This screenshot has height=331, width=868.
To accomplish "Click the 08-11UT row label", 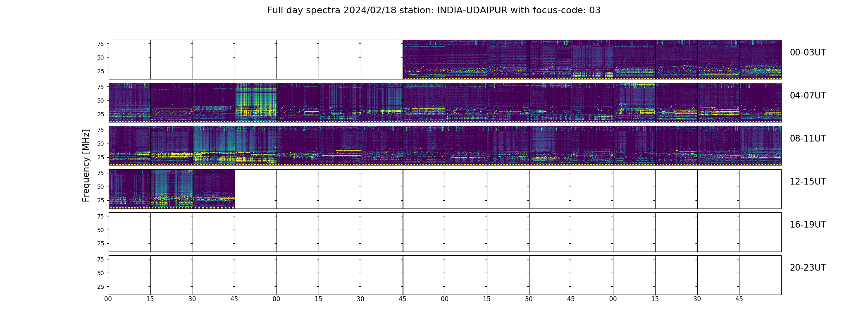I will click(808, 139).
